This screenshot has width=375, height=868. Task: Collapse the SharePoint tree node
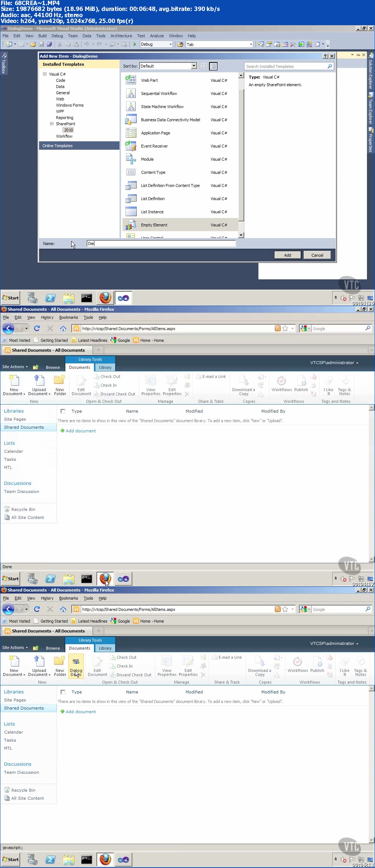(x=52, y=124)
